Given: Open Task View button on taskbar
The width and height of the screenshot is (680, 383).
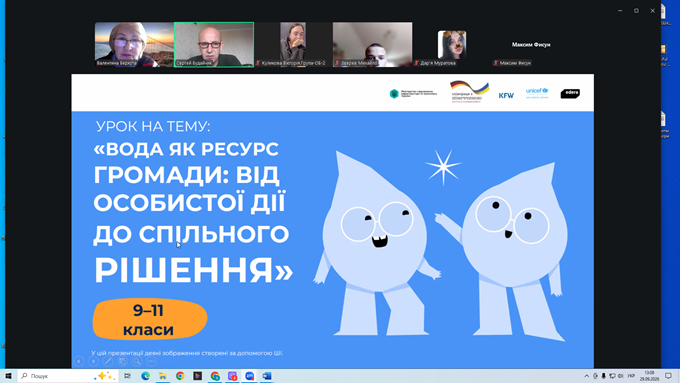Looking at the screenshot, I should click(x=128, y=376).
